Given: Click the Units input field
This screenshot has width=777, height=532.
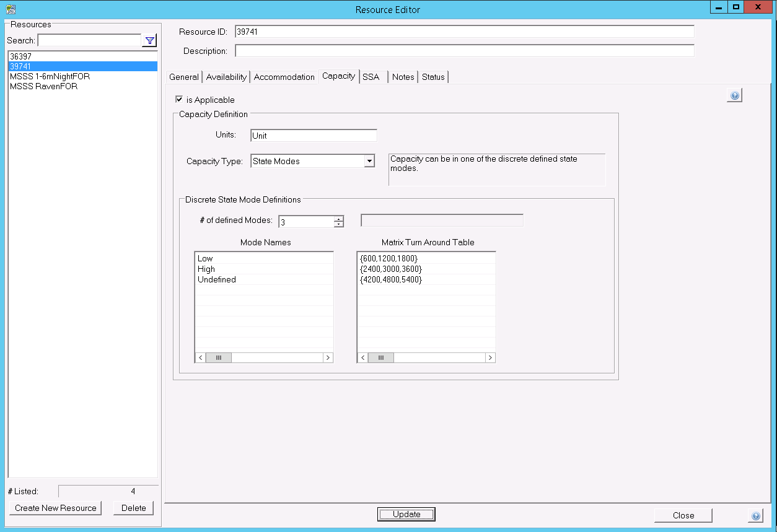Looking at the screenshot, I should click(314, 136).
